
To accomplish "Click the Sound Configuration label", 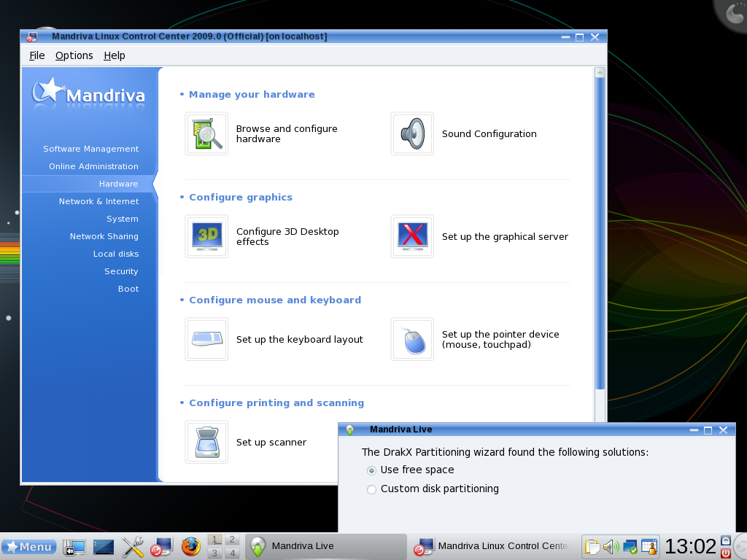I will tap(489, 134).
